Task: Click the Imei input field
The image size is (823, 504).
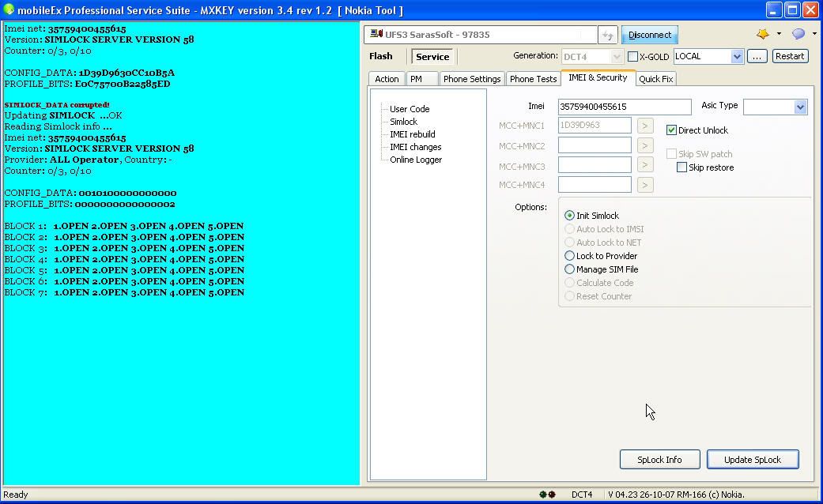Action: pos(625,107)
